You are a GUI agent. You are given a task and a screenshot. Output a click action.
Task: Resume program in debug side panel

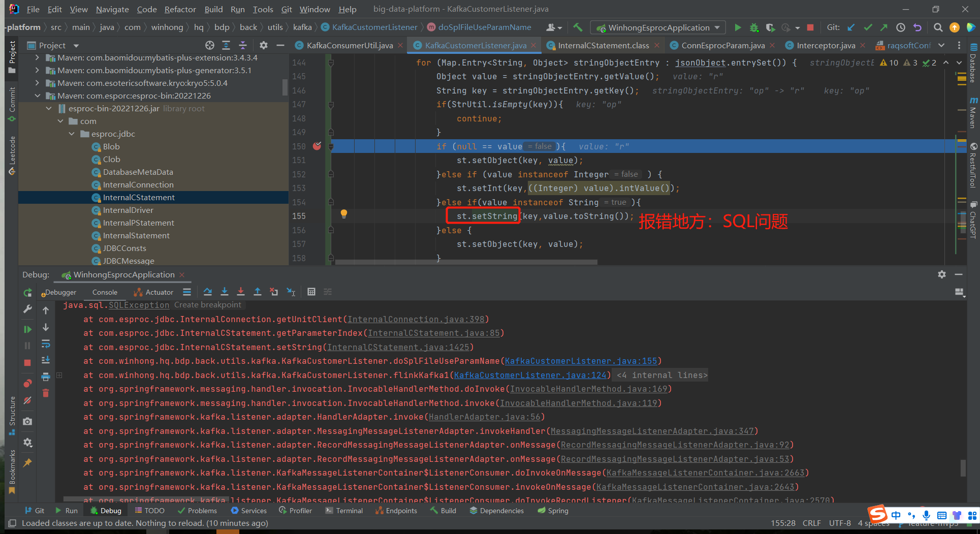click(27, 329)
